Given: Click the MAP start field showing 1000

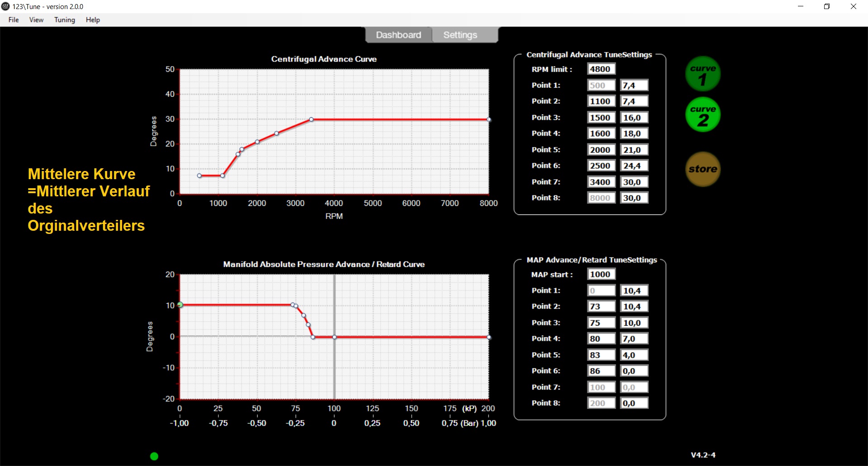Looking at the screenshot, I should pos(601,274).
